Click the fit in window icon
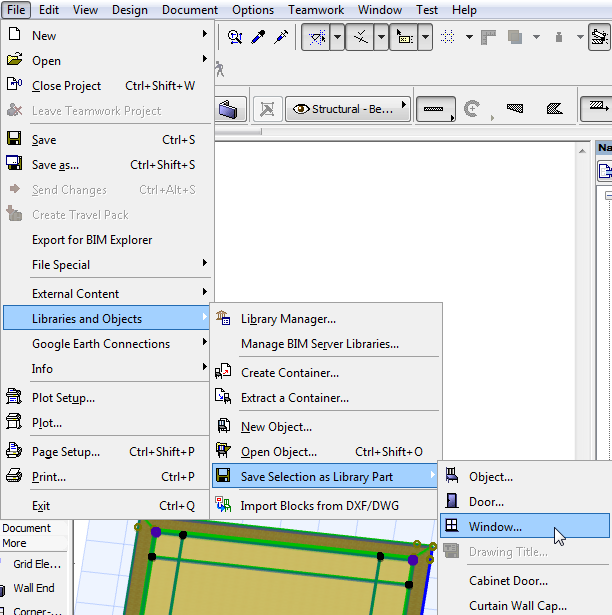The height and width of the screenshot is (615, 612). [x=267, y=109]
